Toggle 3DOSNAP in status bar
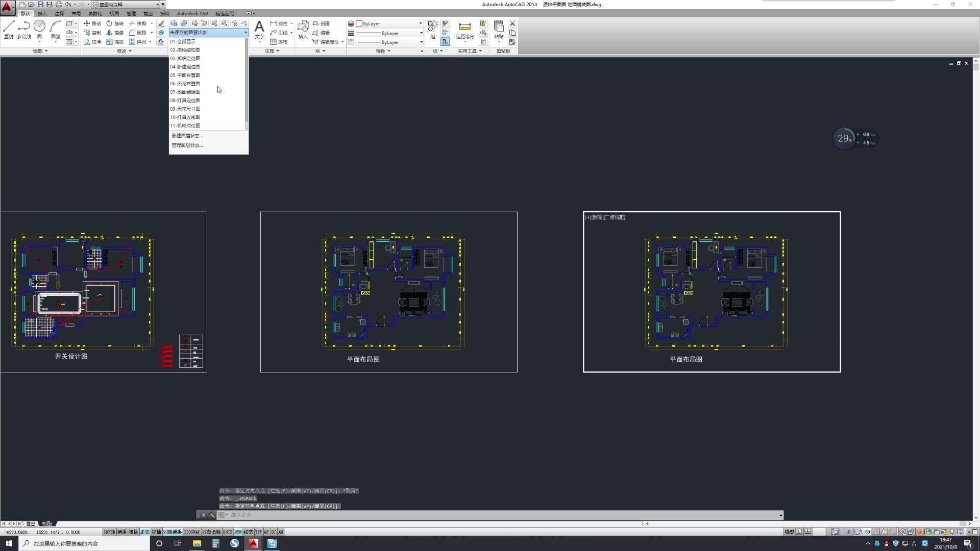980x551 pixels. point(192,532)
